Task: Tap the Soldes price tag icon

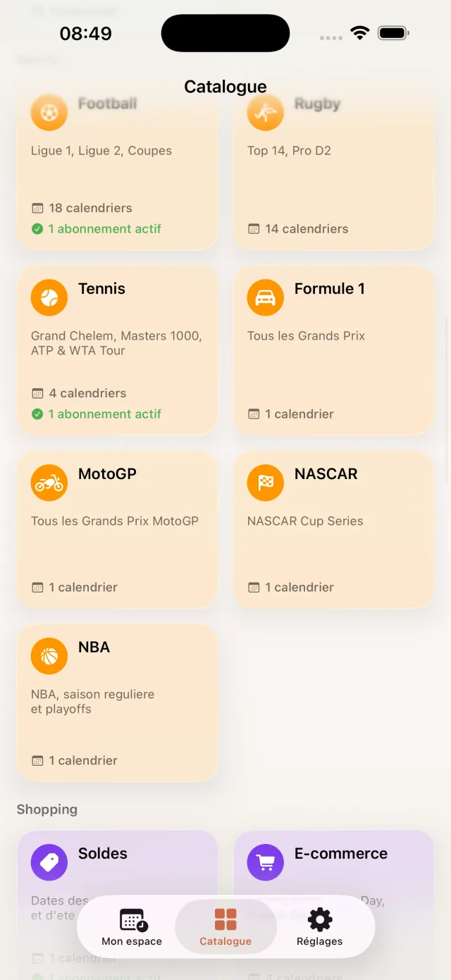Action: click(x=49, y=863)
